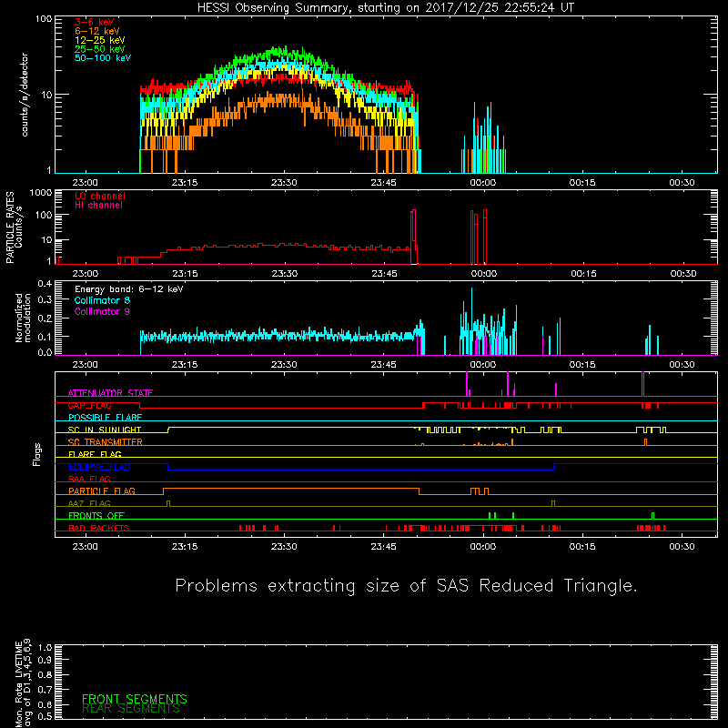Viewport: 728px width, 728px height.
Task: Click the 23:00 tick label under the flags panel
Action: pos(85,547)
